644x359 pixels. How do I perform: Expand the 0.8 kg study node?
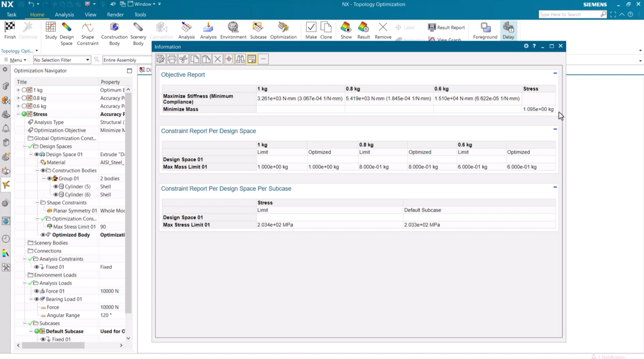pos(18,98)
